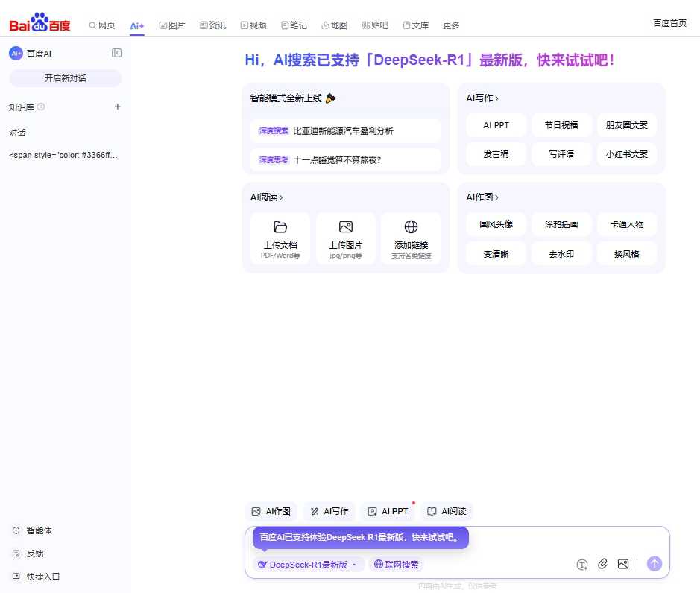Open the 上传文档 document upload icon
Viewport: 700px width, 593px height.
(280, 226)
